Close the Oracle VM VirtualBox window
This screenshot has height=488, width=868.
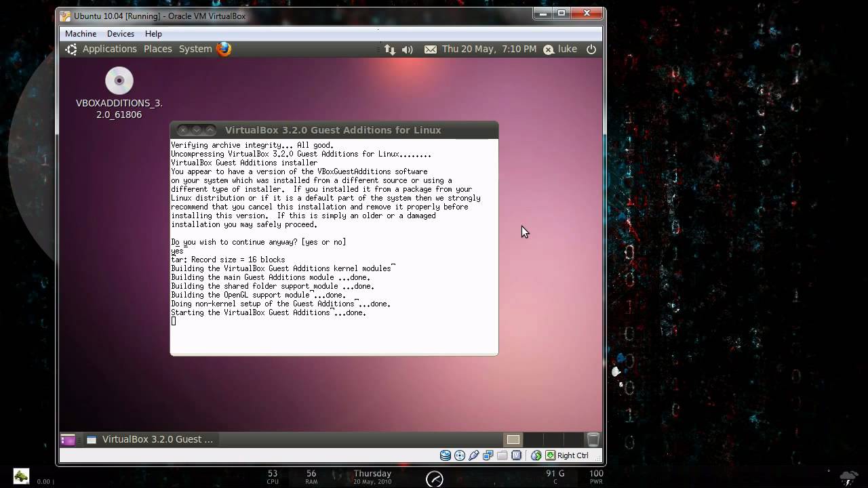[x=587, y=13]
